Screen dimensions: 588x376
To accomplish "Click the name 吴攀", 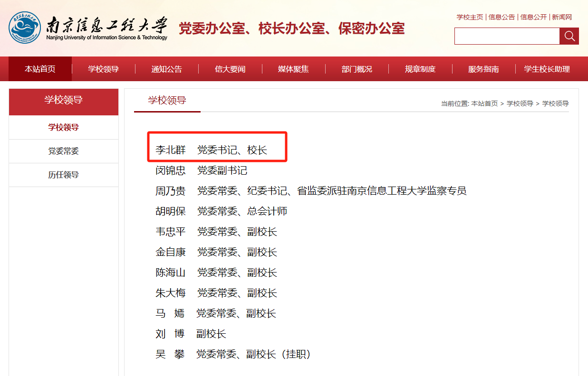I will [x=170, y=354].
